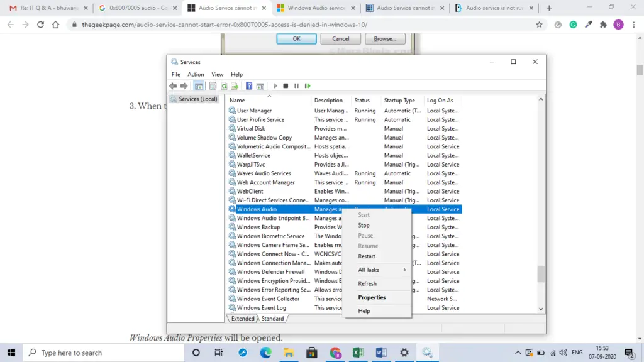Open the Action menu in Services

pyautogui.click(x=196, y=74)
